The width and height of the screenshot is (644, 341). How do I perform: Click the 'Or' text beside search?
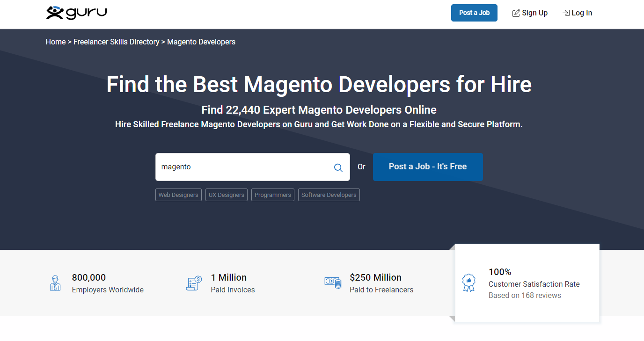click(x=361, y=167)
